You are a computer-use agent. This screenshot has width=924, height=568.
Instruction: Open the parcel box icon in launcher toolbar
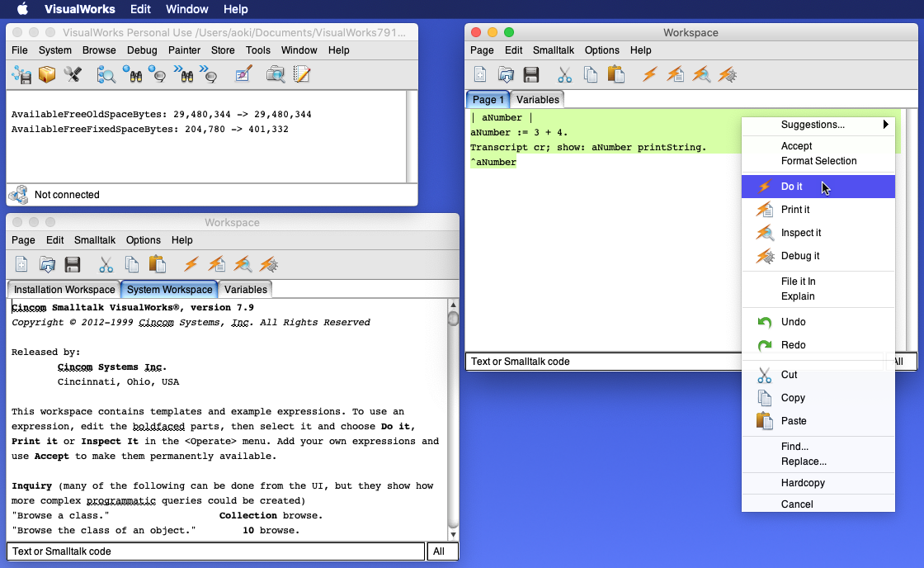[47, 75]
